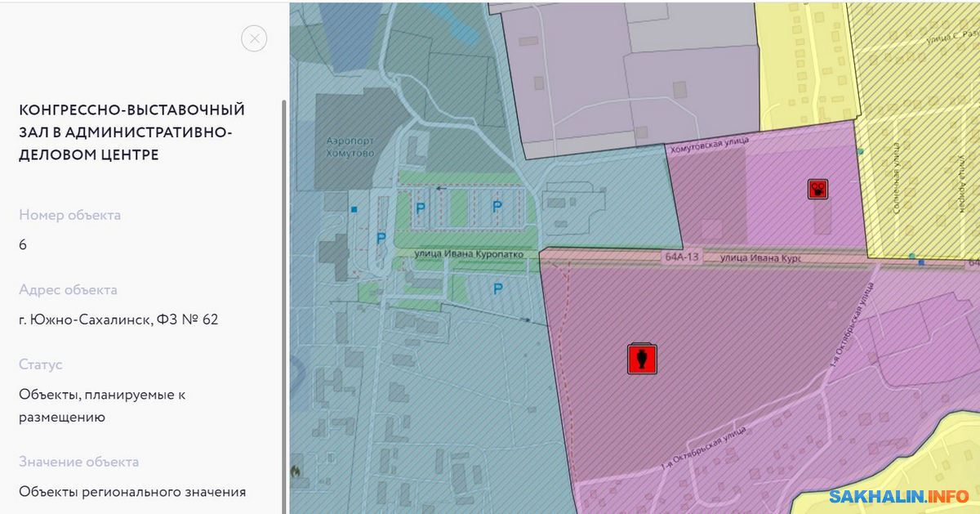This screenshot has width=980, height=514.
Task: Click the status text Объекты, планируемые к размещению
Action: click(102, 405)
